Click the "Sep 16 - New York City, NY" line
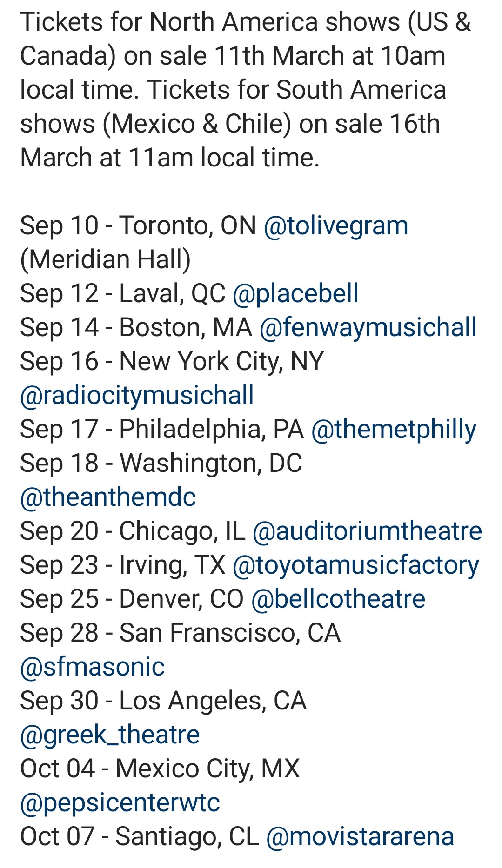This screenshot has width=502, height=868. click(172, 362)
